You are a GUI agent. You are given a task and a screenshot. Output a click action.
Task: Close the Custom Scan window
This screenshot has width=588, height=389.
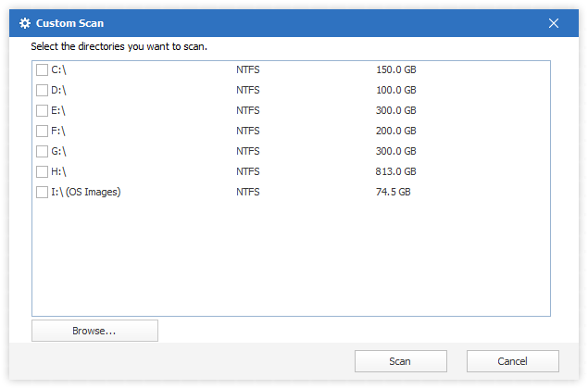[554, 23]
